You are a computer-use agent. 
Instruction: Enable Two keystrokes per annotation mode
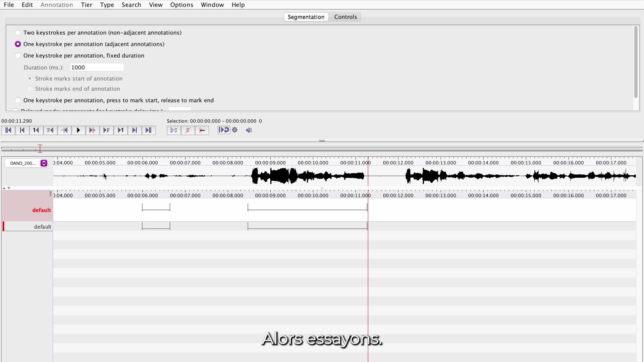18,32
